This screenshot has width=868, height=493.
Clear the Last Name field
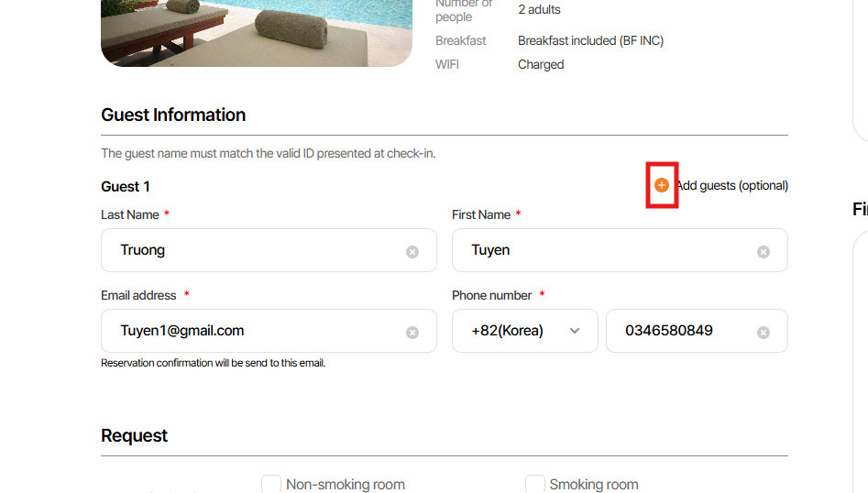coord(412,251)
